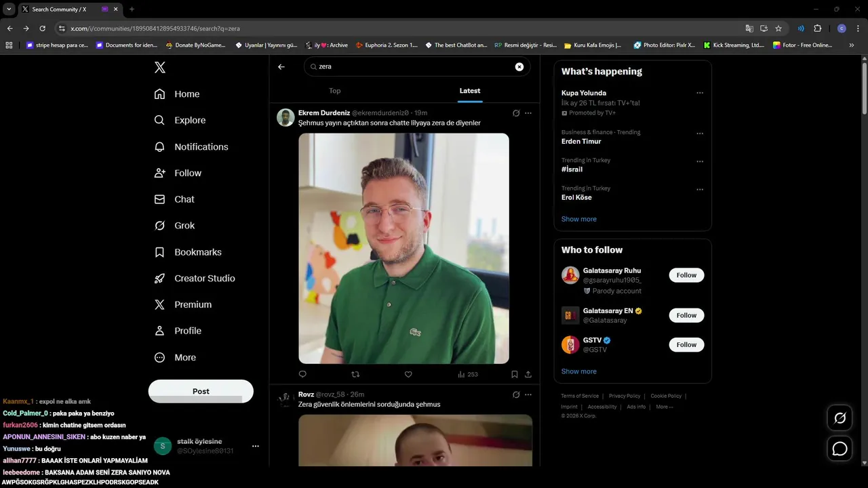Open more options on Ekrem Durdeniz post
The width and height of the screenshot is (868, 488).
[528, 113]
